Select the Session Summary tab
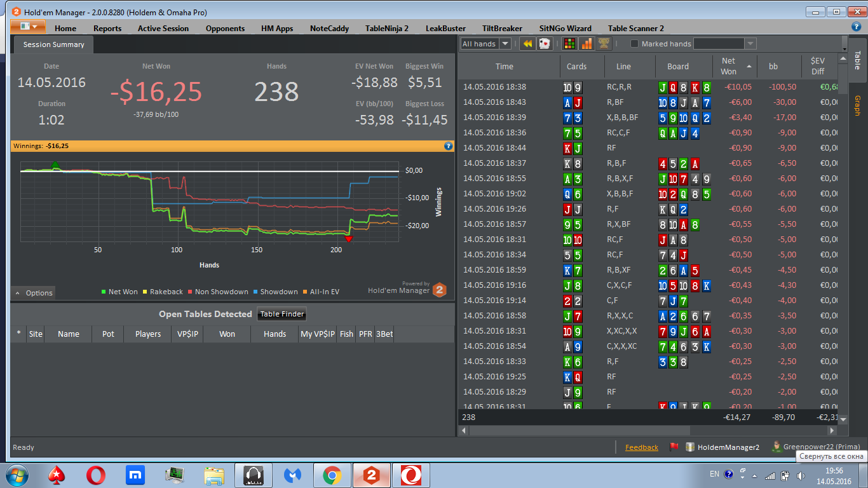Image resolution: width=868 pixels, height=488 pixels. coord(53,44)
